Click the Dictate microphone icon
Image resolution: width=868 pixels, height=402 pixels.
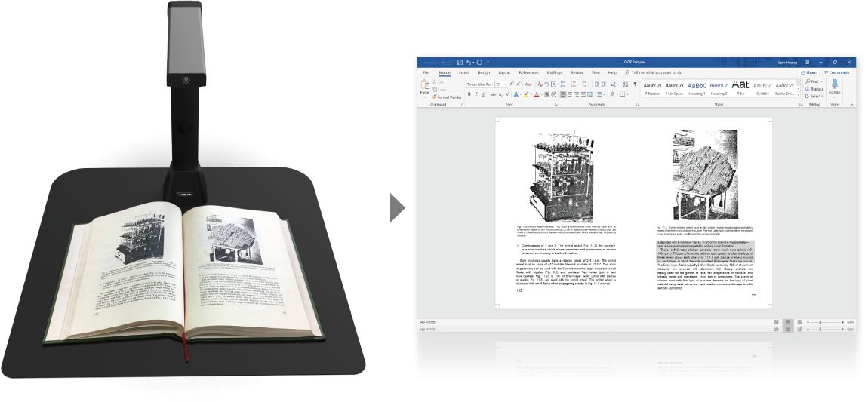pyautogui.click(x=834, y=86)
